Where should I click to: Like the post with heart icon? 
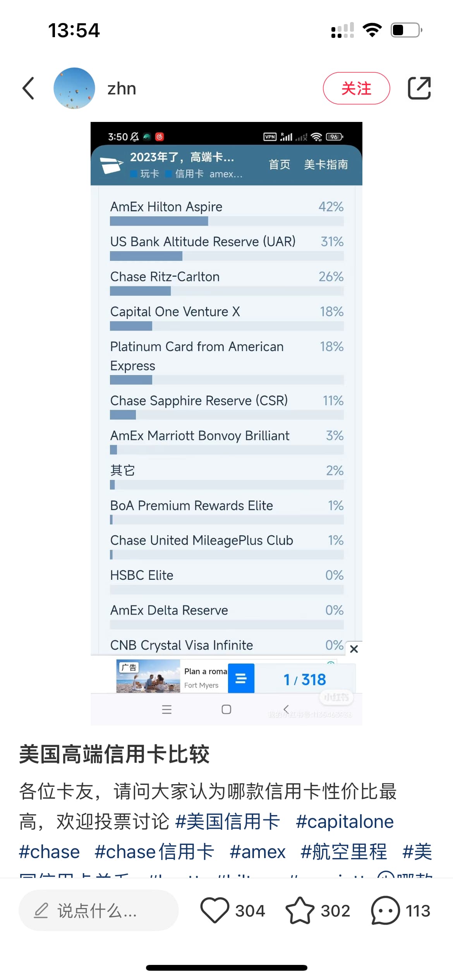click(x=214, y=910)
